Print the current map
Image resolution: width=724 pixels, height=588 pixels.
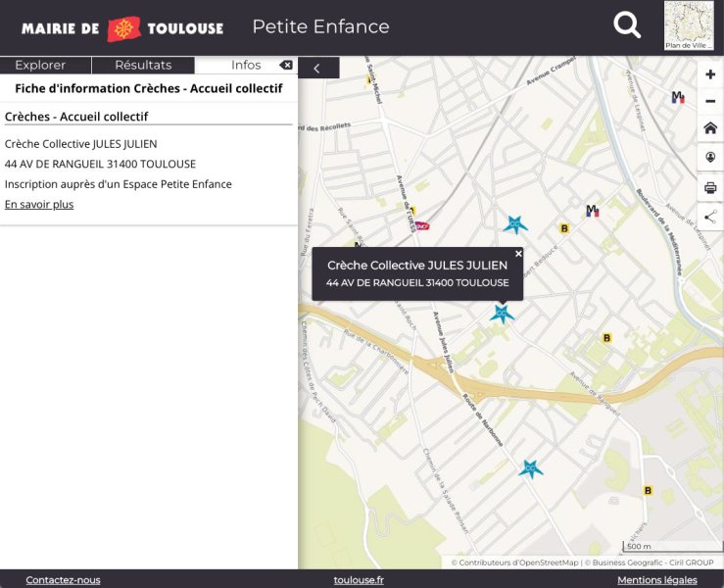[x=710, y=188]
